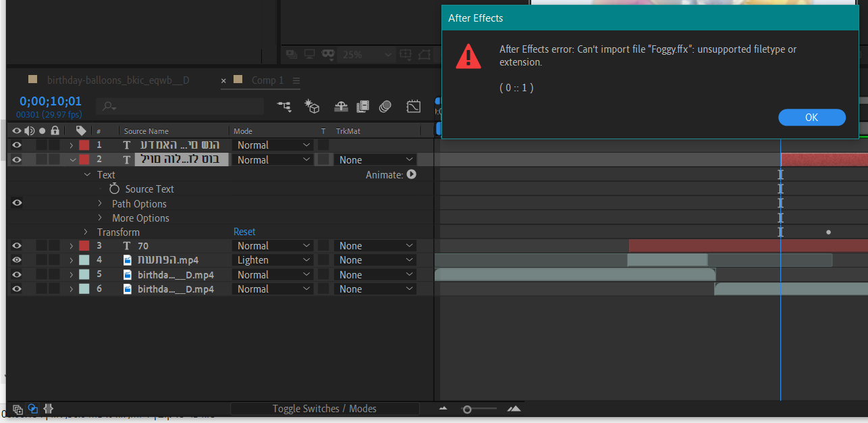Hide layer 2 with its eye toggle
This screenshot has height=423, width=868.
(x=17, y=160)
